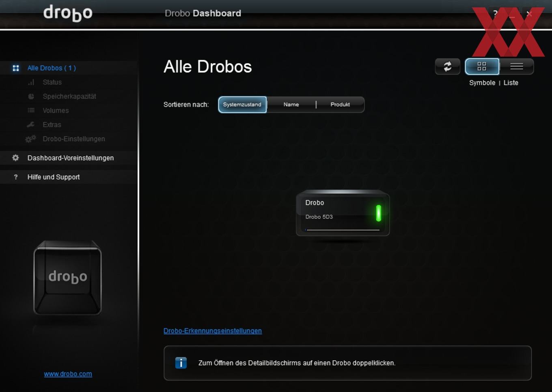This screenshot has width=552, height=392.
Task: Switch to Liste view
Action: coord(516,66)
